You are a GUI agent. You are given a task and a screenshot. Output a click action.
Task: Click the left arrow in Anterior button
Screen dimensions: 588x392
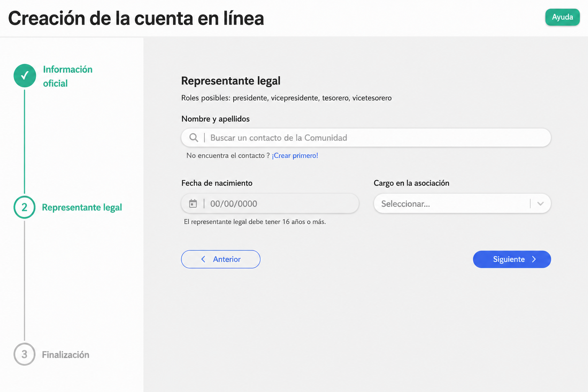(203, 259)
